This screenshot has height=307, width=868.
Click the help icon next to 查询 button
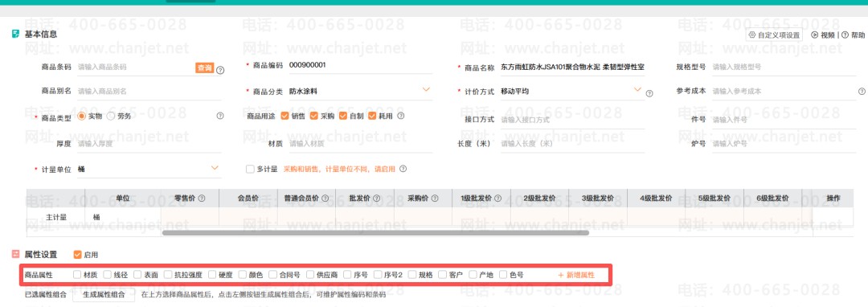coord(220,70)
